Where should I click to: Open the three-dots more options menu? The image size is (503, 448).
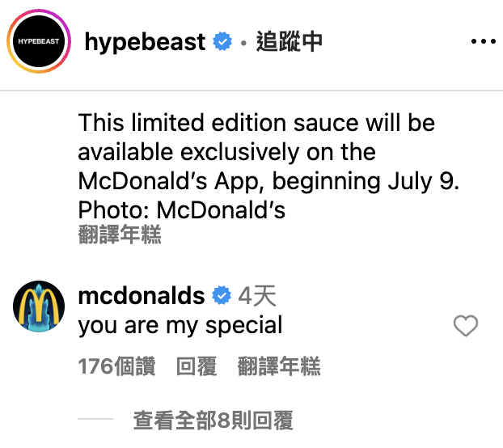click(483, 41)
